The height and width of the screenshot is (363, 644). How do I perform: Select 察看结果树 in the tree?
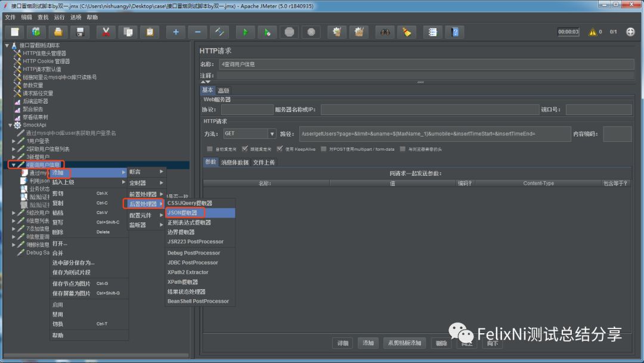(35, 117)
